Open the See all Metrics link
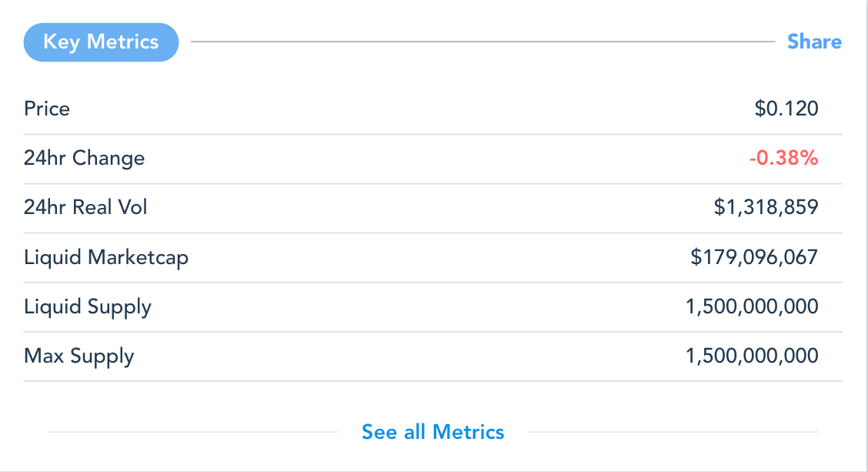The image size is (868, 472). tap(433, 432)
